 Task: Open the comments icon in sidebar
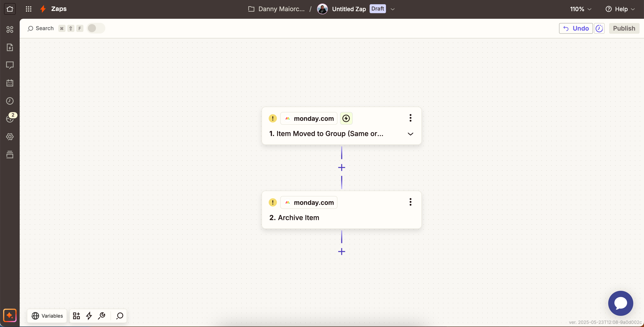(10, 65)
